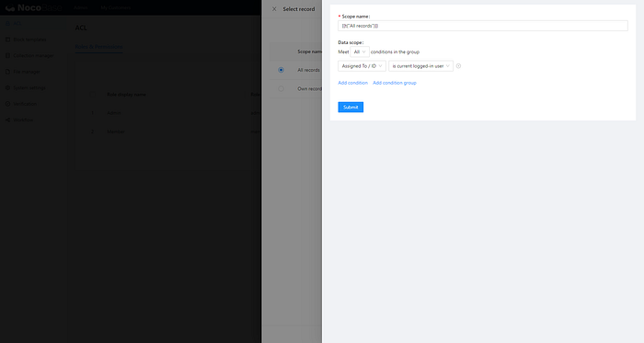The height and width of the screenshot is (343, 644).
Task: Select the Own records radio button
Action: 281,88
